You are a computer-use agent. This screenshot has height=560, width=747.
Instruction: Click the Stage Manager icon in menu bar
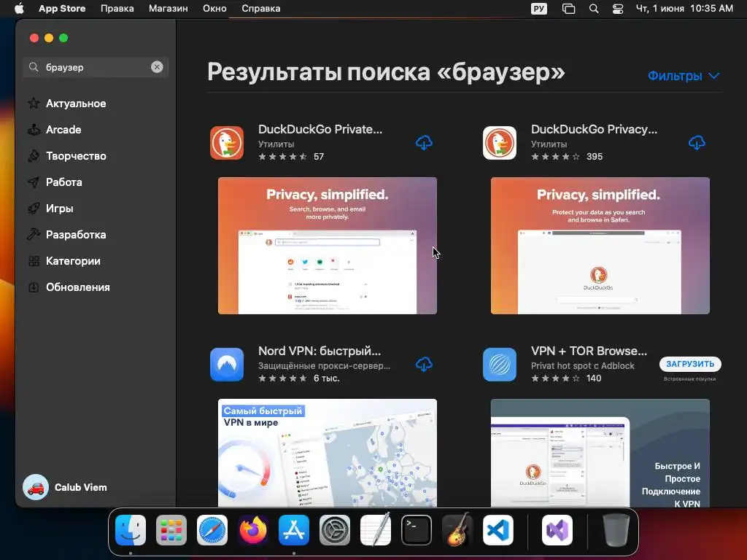pos(568,9)
